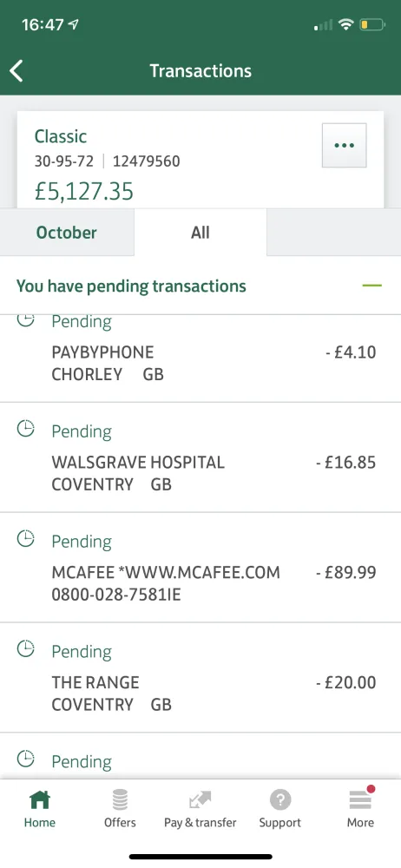Open the More hamburger menu

(x=360, y=800)
